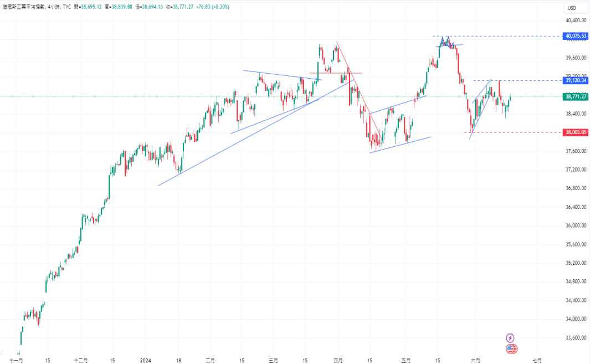
Task: Click the 2024 year label on time axis
Action: 145,360
